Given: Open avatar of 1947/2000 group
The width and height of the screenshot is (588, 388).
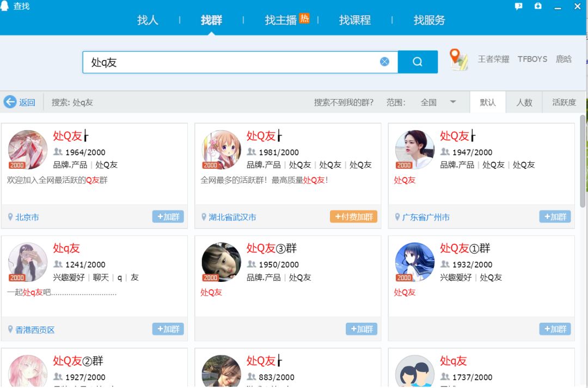Looking at the screenshot, I should coord(415,150).
